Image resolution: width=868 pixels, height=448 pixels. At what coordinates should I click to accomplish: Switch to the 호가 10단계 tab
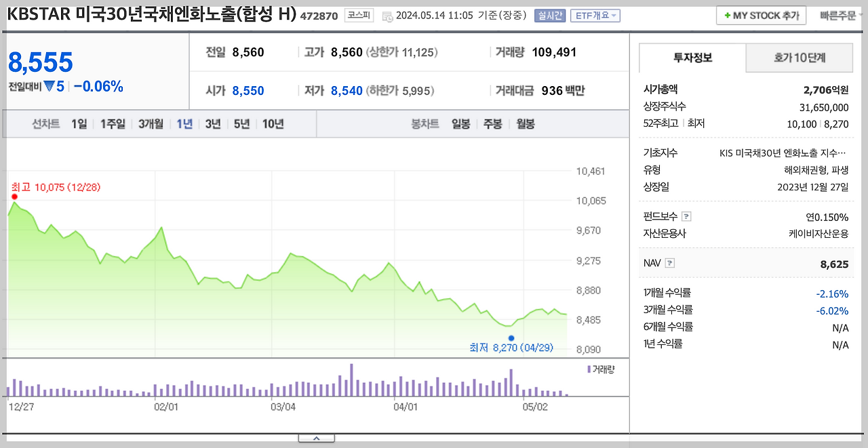[x=799, y=58]
